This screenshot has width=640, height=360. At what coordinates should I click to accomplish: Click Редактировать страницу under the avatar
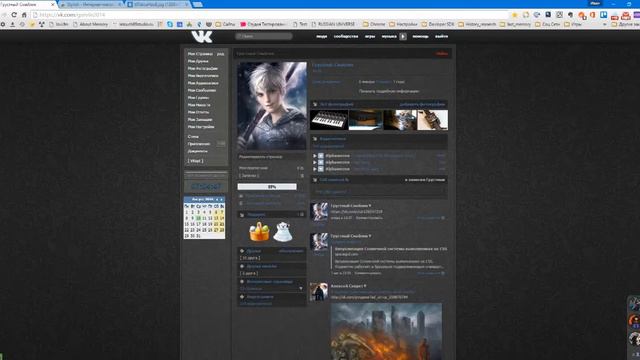pos(260,157)
